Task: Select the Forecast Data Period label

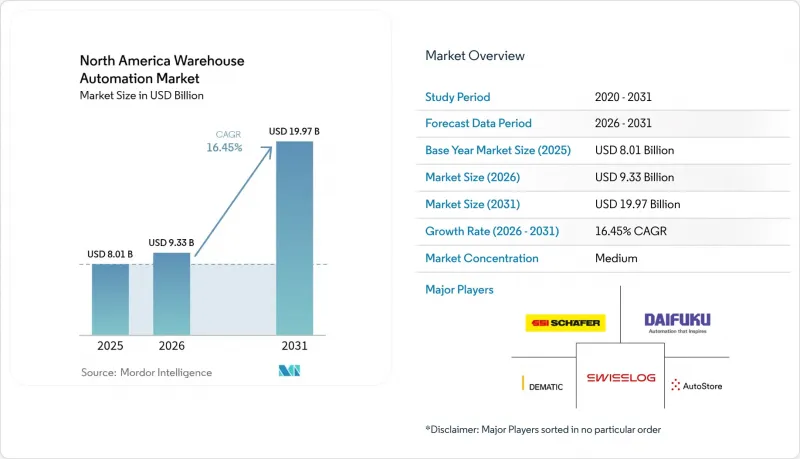Action: [x=478, y=123]
